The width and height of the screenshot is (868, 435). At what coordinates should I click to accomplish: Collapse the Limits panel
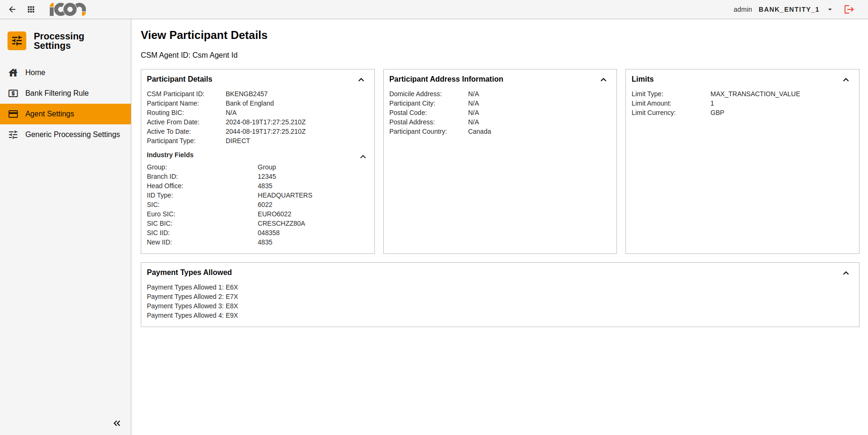click(846, 80)
